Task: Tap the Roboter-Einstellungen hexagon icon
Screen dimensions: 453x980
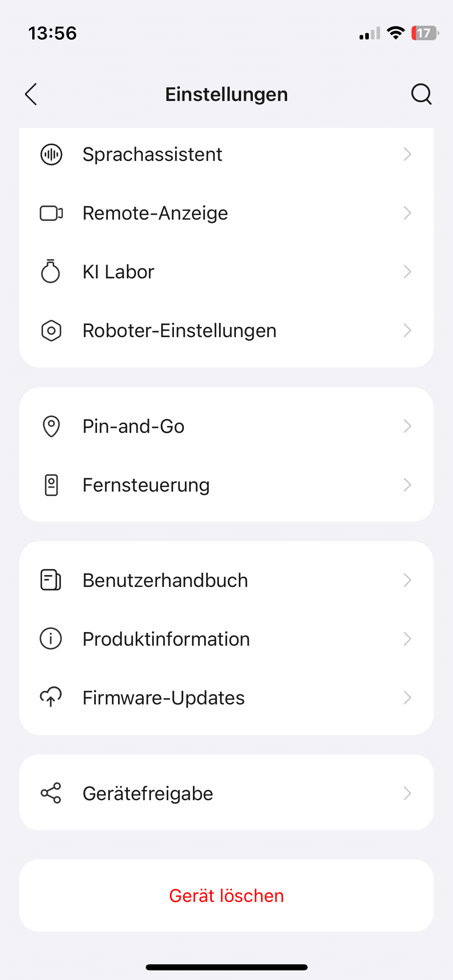Action: coord(51,331)
